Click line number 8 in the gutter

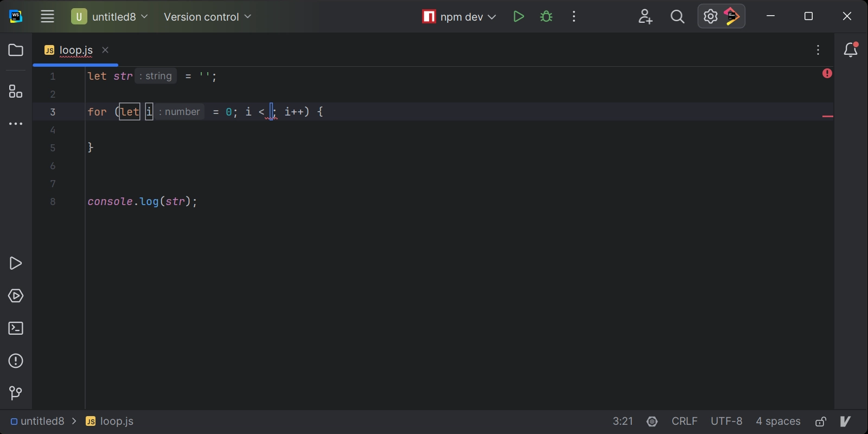pos(53,201)
